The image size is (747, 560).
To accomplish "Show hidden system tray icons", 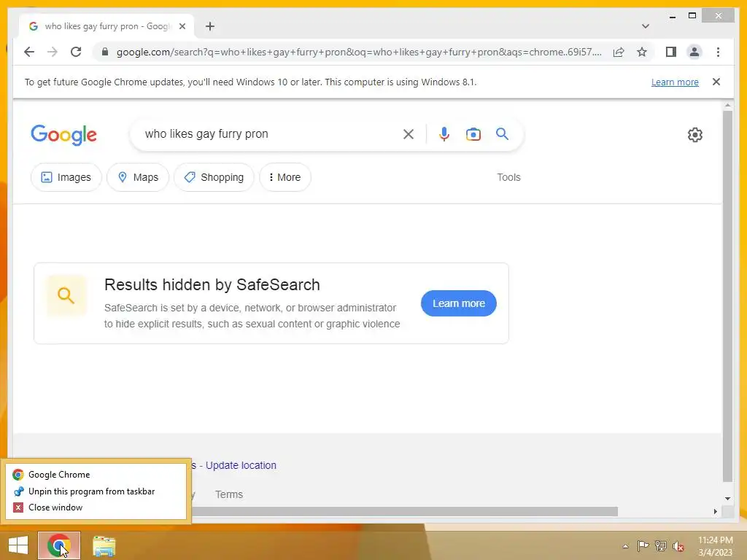I will click(625, 546).
